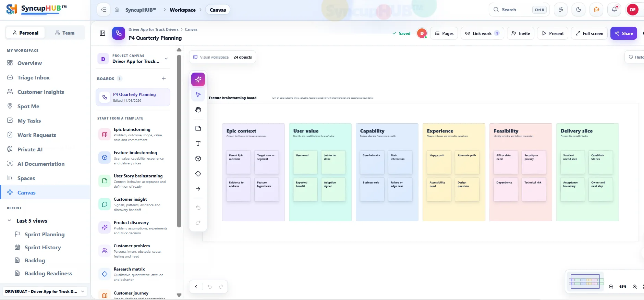
Task: Open notifications bell
Action: (614, 10)
